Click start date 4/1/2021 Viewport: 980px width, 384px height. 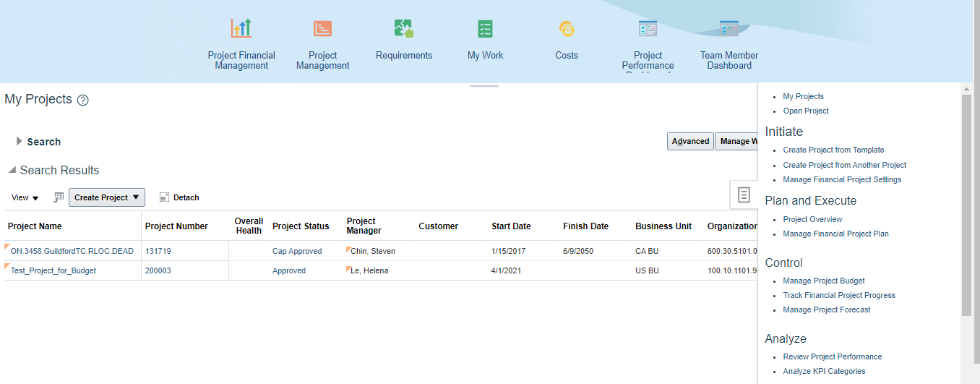[x=507, y=270]
